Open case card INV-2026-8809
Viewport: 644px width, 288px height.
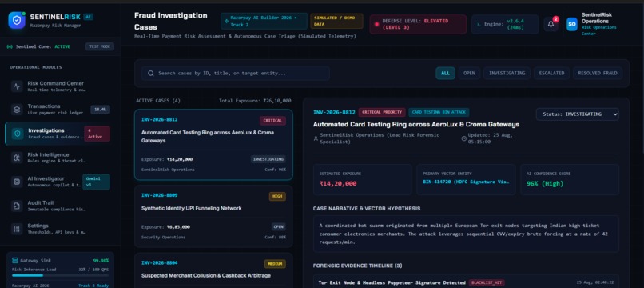[x=213, y=217]
